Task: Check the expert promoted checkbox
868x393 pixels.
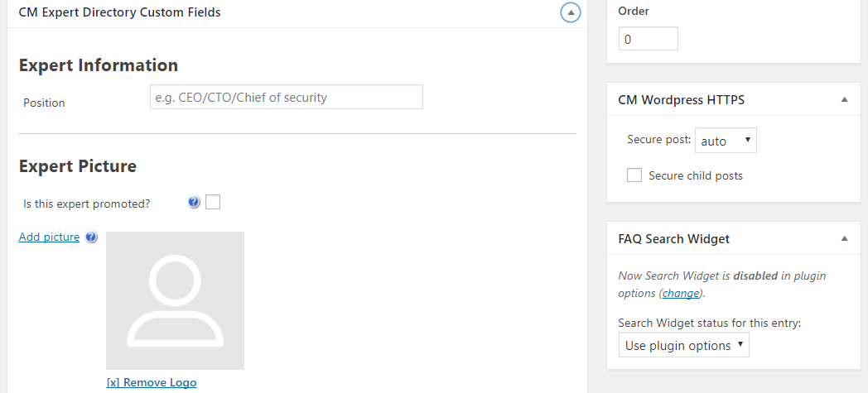Action: click(x=213, y=202)
